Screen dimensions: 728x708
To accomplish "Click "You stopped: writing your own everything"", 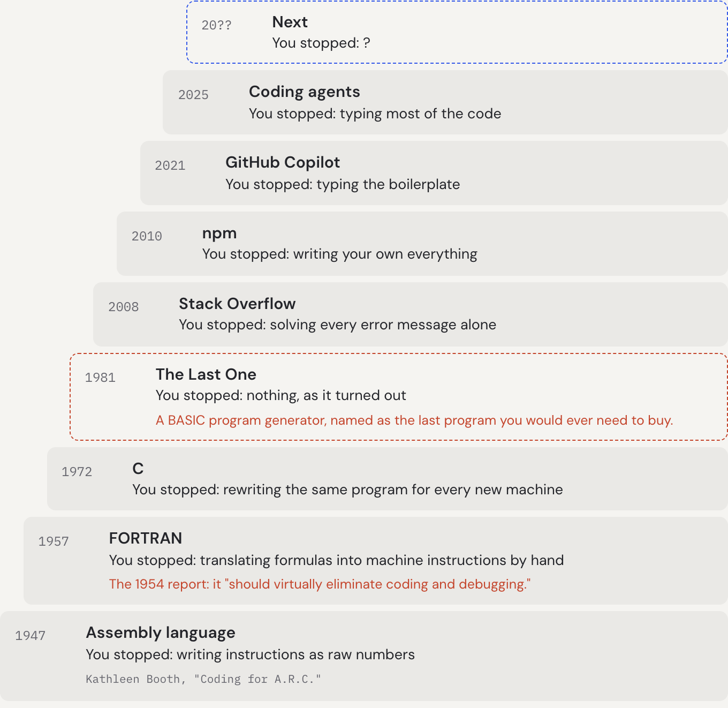I will click(x=340, y=254).
